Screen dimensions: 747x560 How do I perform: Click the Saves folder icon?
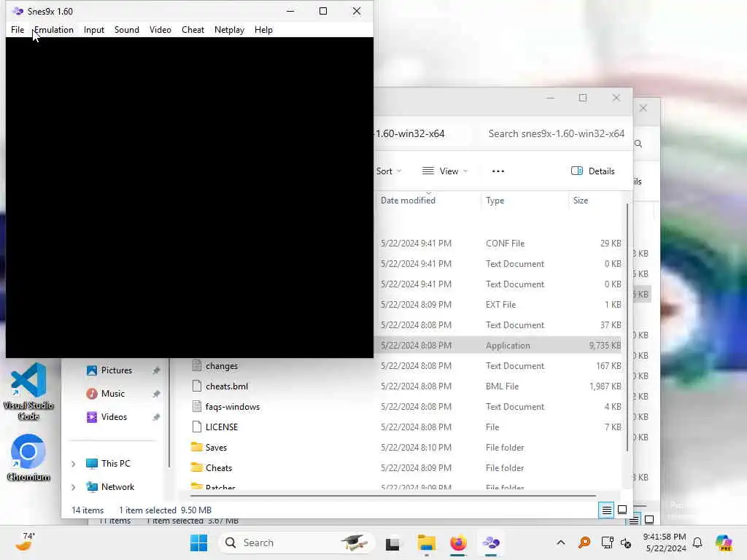(197, 447)
